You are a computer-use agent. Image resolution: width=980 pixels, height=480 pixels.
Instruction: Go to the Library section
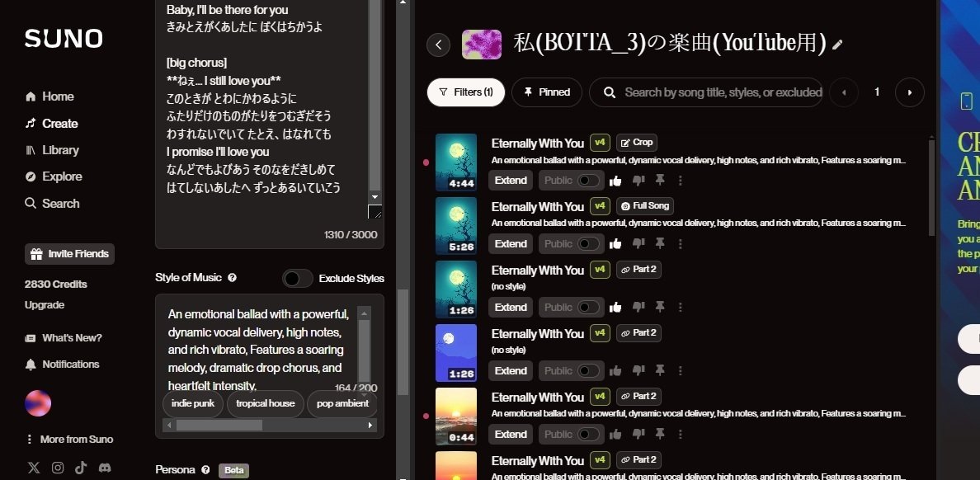point(55,150)
